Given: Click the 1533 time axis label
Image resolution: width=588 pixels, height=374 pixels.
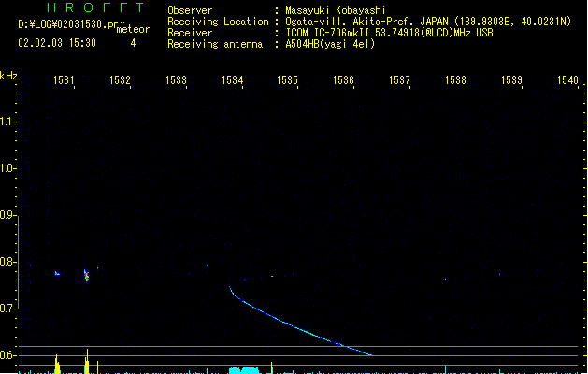Looking at the screenshot, I should coord(176,80).
